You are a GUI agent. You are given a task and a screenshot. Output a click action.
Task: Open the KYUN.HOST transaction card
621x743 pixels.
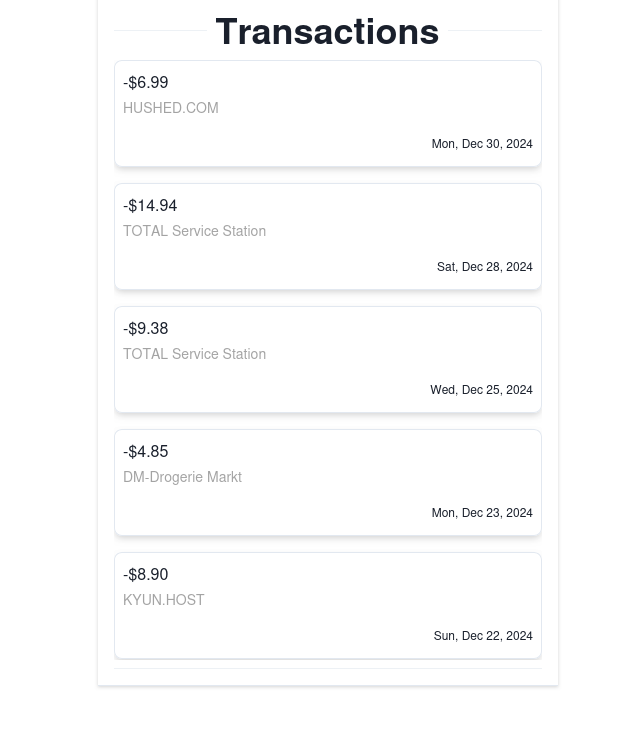coord(328,606)
